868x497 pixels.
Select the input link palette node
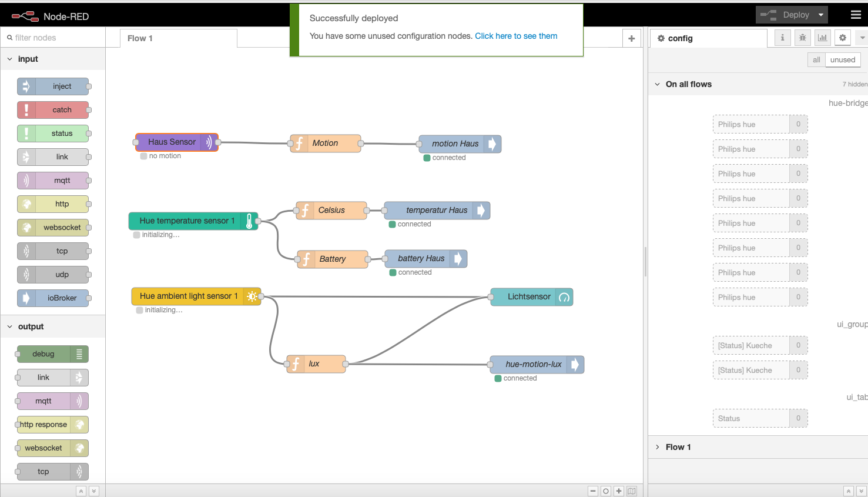coord(53,157)
